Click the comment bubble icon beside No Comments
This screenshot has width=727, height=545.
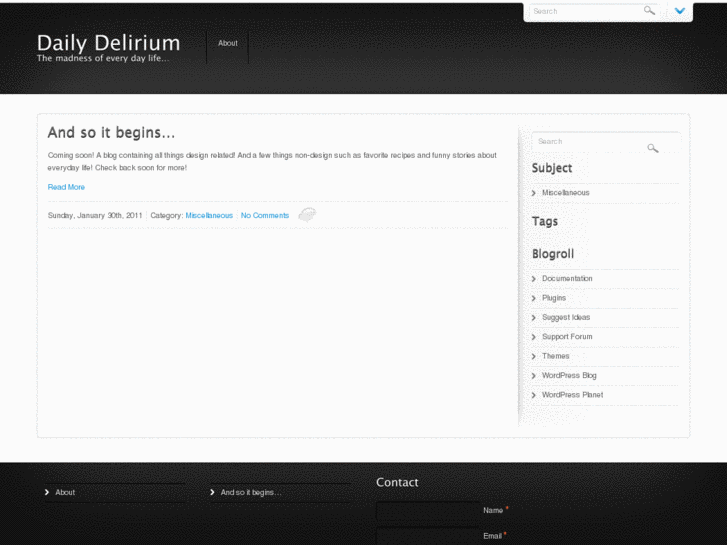(307, 215)
